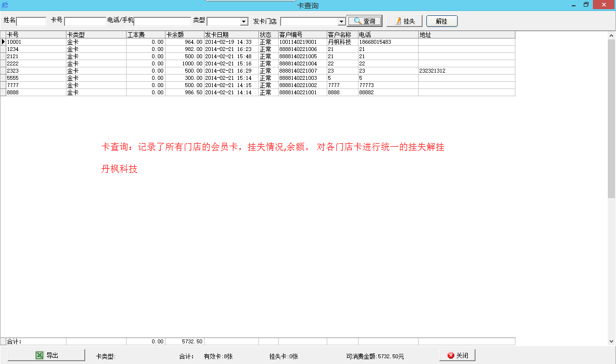Open the 发卡门店 dropdown
The width and height of the screenshot is (616, 364).
342,22
